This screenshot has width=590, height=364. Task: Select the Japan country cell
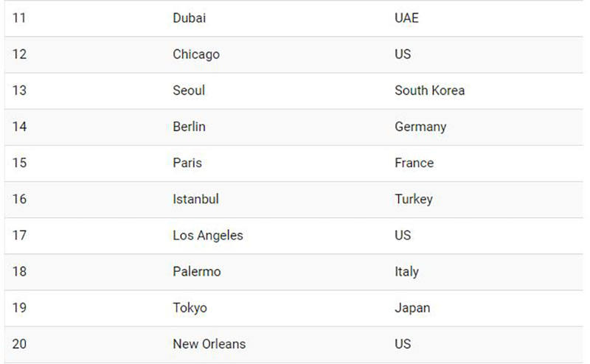[x=412, y=307]
